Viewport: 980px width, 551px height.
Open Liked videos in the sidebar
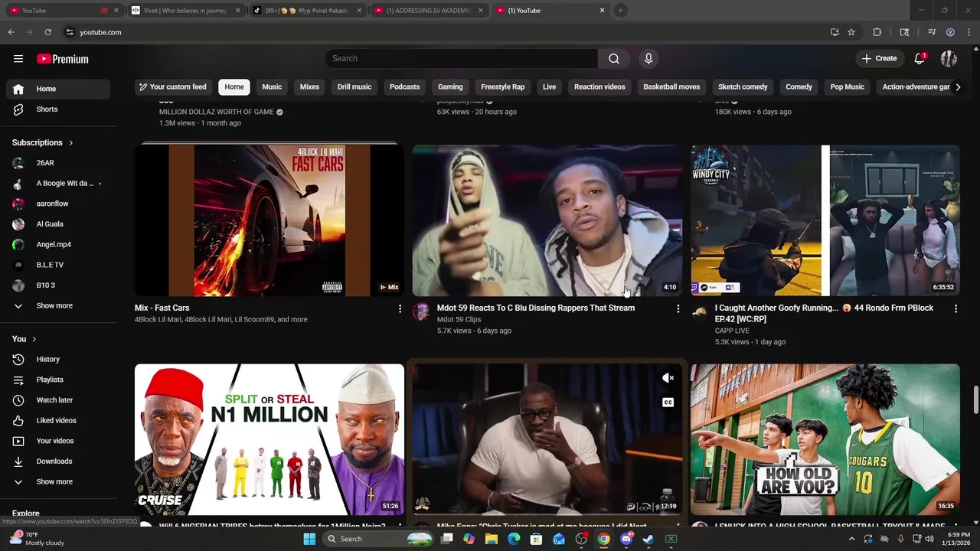(58, 420)
